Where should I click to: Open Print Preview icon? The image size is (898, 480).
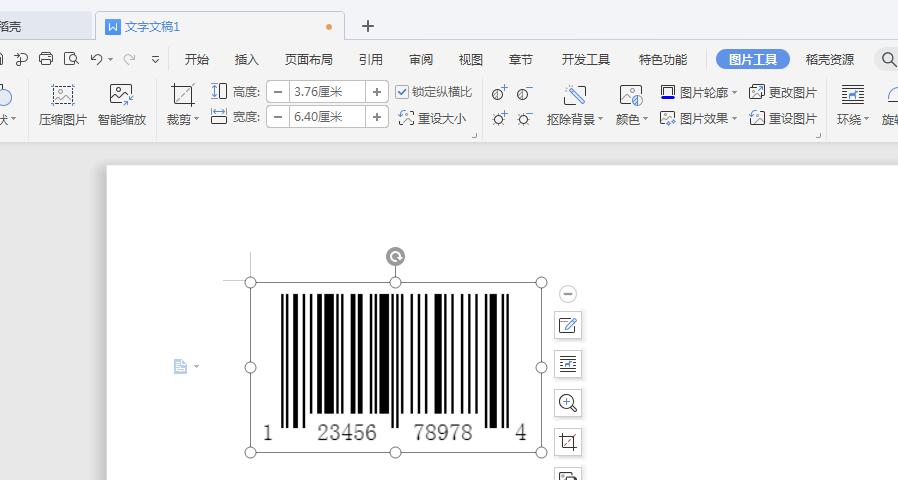(x=71, y=58)
